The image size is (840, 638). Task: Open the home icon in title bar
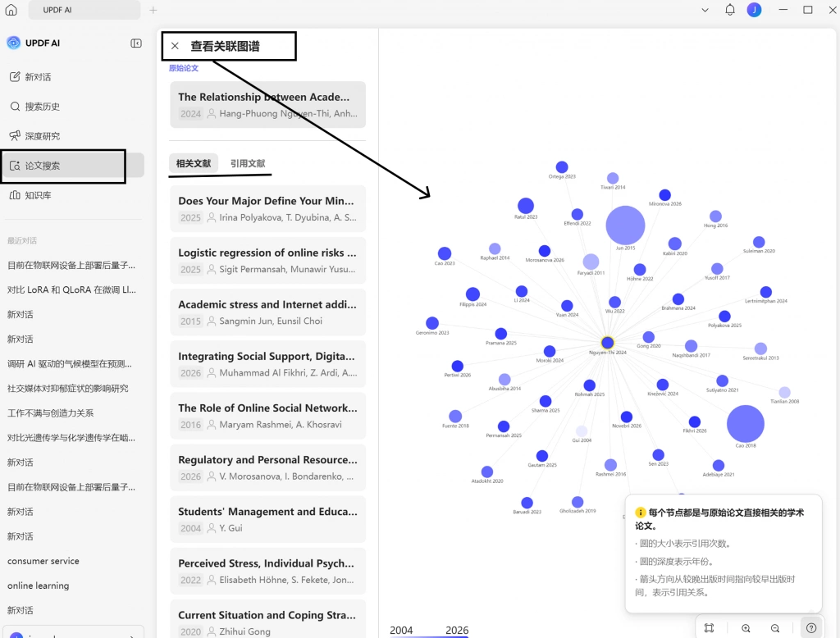(x=11, y=10)
